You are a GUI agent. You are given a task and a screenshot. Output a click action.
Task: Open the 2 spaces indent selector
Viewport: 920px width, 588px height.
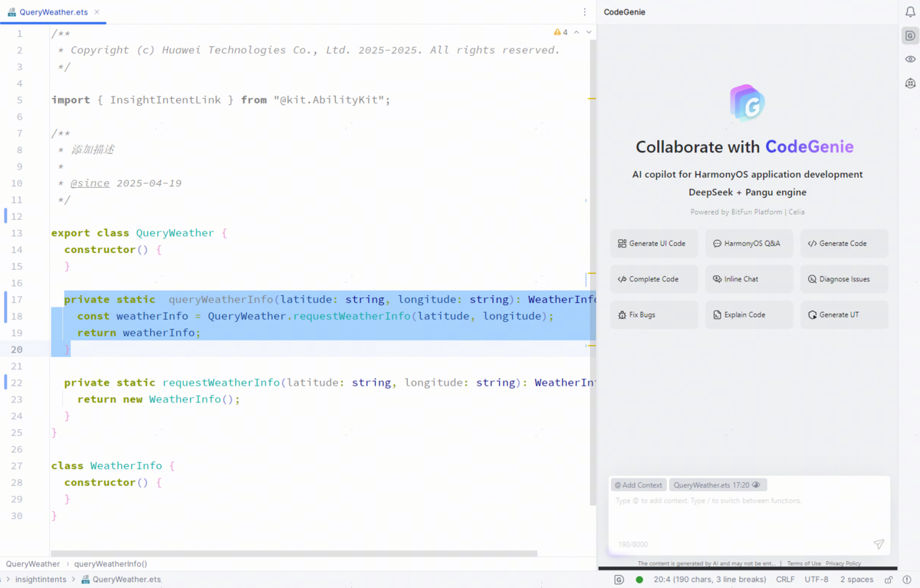pyautogui.click(x=856, y=580)
